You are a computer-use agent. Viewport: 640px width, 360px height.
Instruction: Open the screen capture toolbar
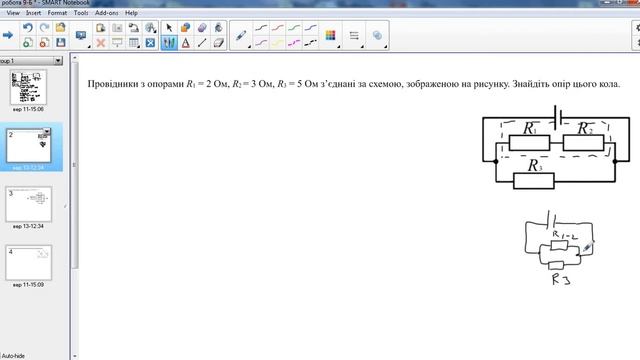pos(117,28)
